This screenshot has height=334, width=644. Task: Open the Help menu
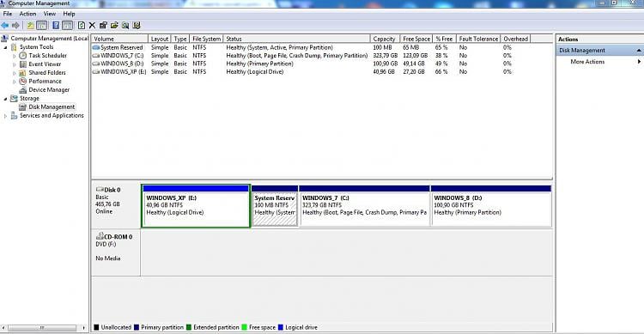point(69,14)
